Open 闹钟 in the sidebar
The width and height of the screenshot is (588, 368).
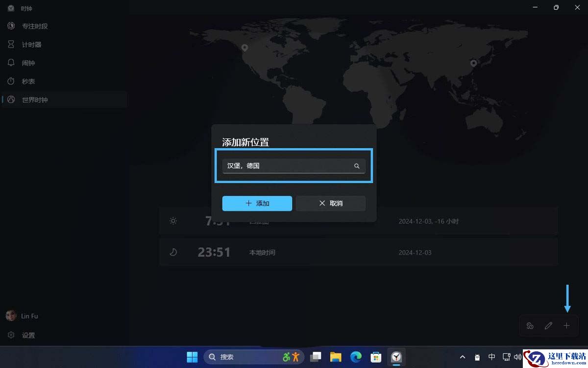point(64,63)
